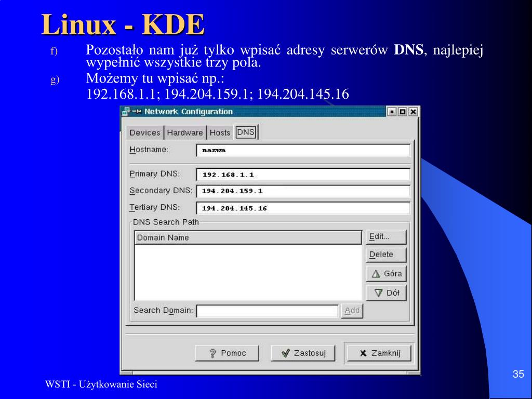Click the up triangle icon beside Góra
532x399 pixels.
(x=376, y=274)
